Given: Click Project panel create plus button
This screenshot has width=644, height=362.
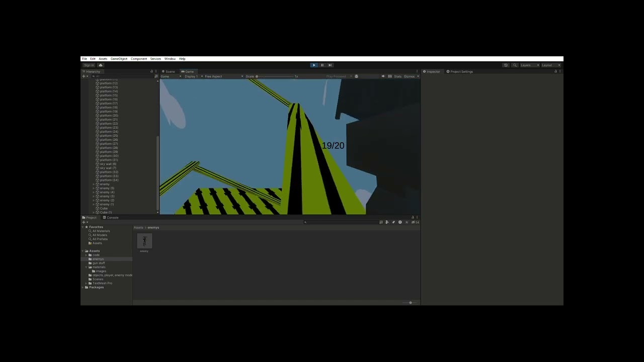Looking at the screenshot, I should [85, 222].
